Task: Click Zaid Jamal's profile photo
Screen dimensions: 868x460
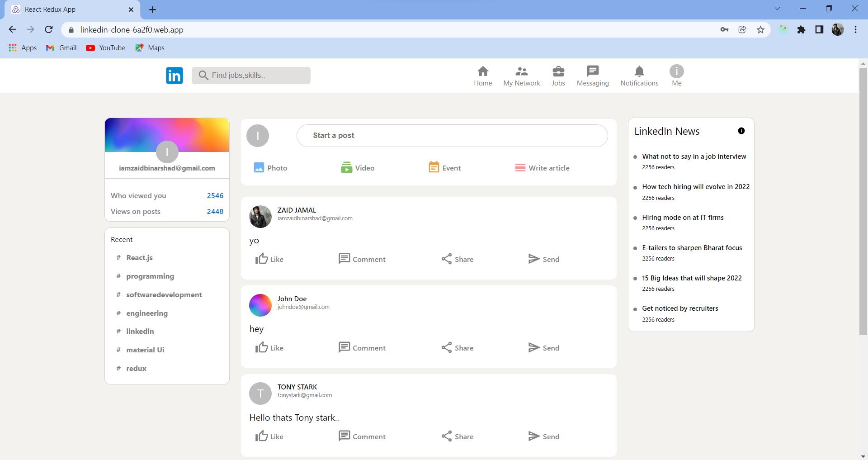Action: (x=260, y=217)
